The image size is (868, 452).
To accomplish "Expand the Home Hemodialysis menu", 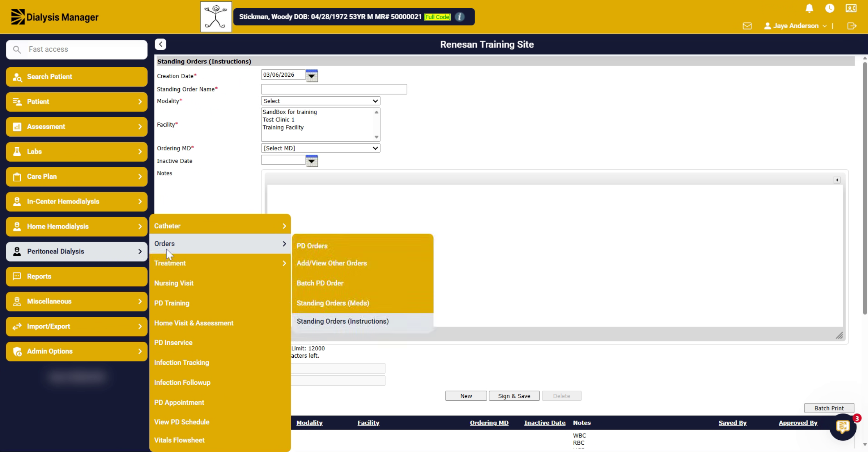I will (77, 226).
